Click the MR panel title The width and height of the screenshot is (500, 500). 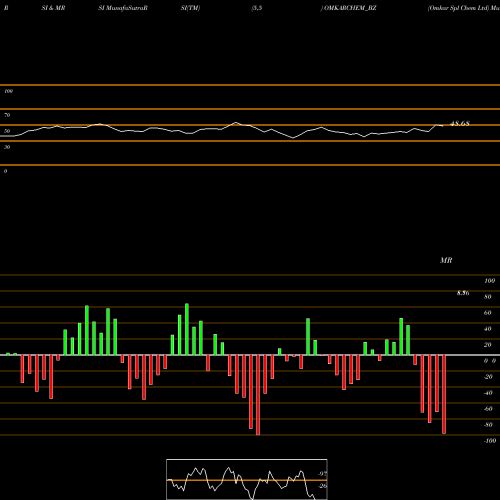tap(446, 260)
